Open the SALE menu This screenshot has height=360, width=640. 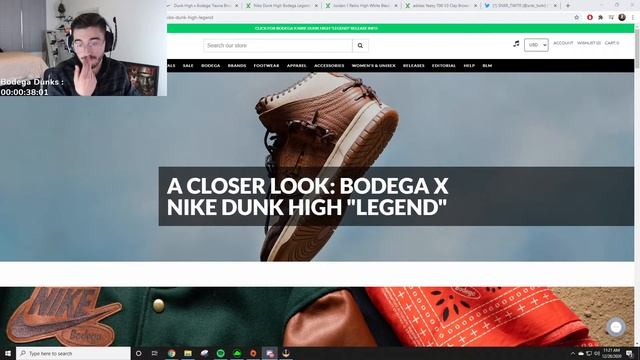point(188,66)
